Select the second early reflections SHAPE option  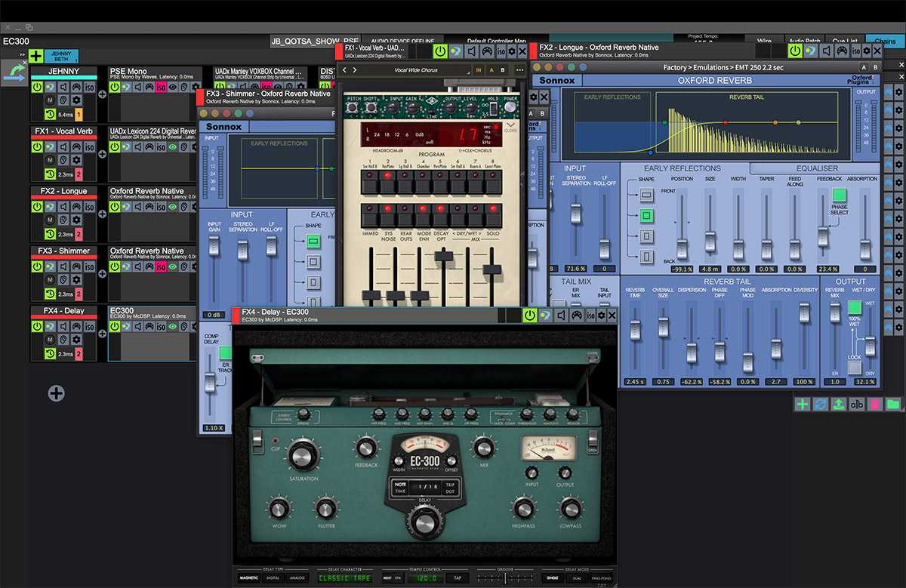[x=648, y=216]
